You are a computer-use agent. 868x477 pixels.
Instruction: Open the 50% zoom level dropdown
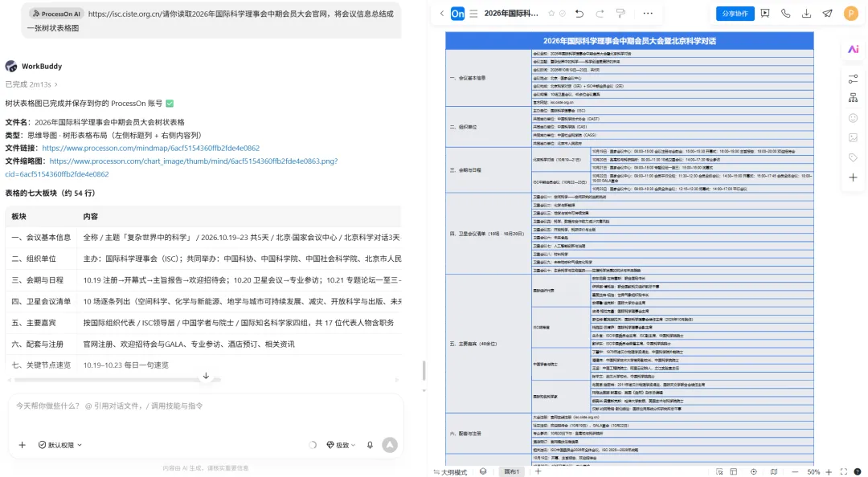click(x=813, y=472)
